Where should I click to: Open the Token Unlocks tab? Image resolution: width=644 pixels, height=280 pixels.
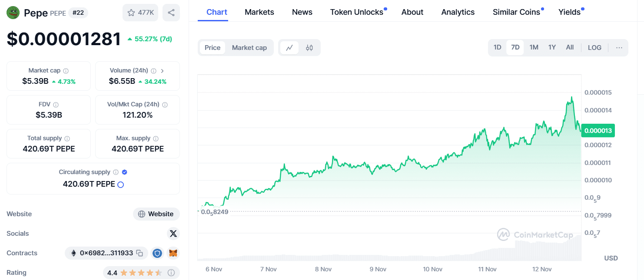(x=356, y=12)
